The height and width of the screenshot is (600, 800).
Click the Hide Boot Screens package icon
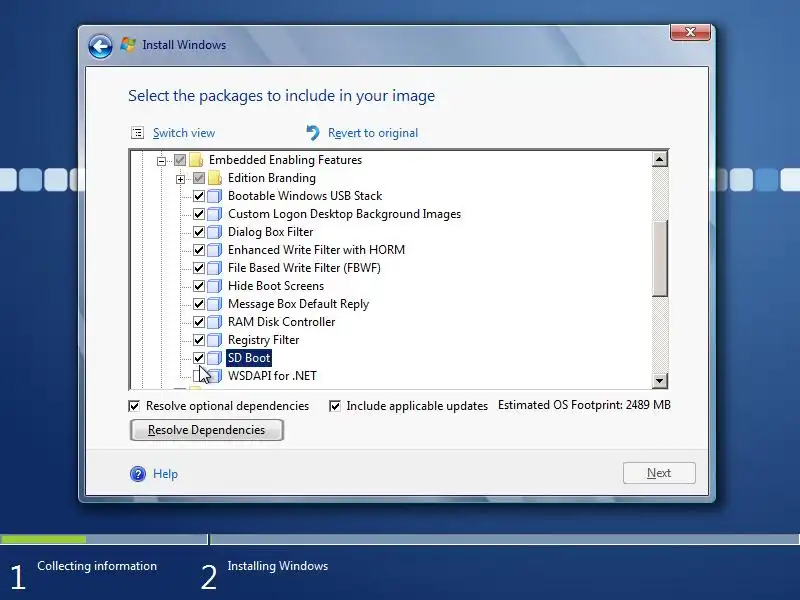(215, 286)
